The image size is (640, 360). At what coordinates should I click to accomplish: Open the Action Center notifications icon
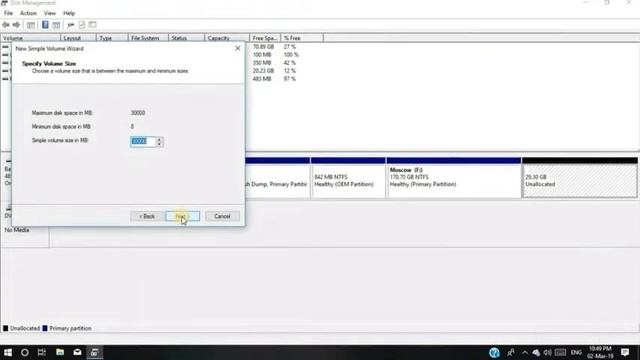[x=625, y=352]
